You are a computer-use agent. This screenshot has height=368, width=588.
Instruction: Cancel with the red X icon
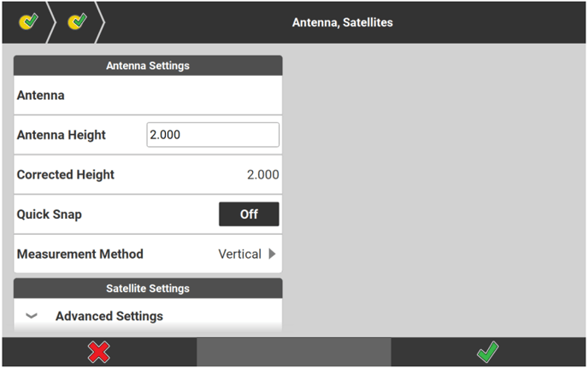pyautogui.click(x=99, y=352)
